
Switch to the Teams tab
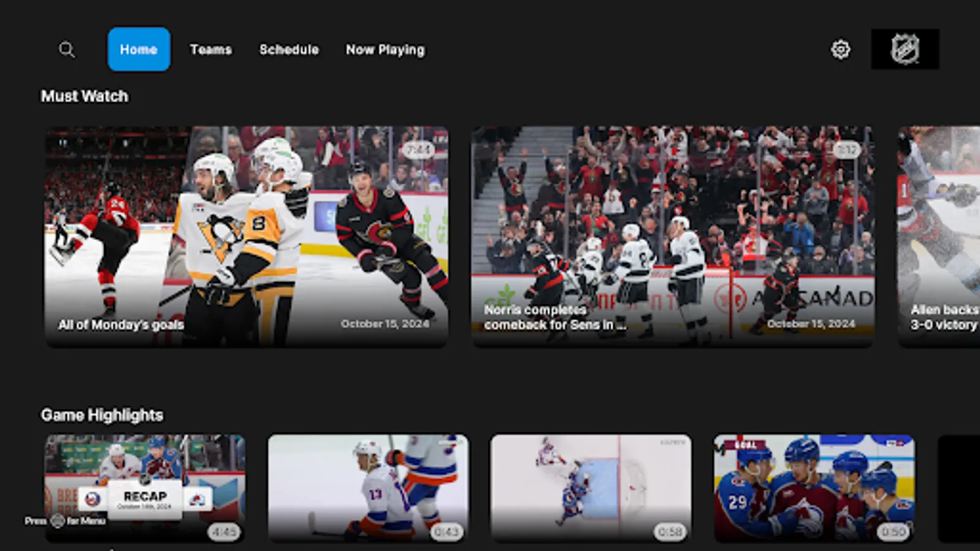(x=211, y=50)
